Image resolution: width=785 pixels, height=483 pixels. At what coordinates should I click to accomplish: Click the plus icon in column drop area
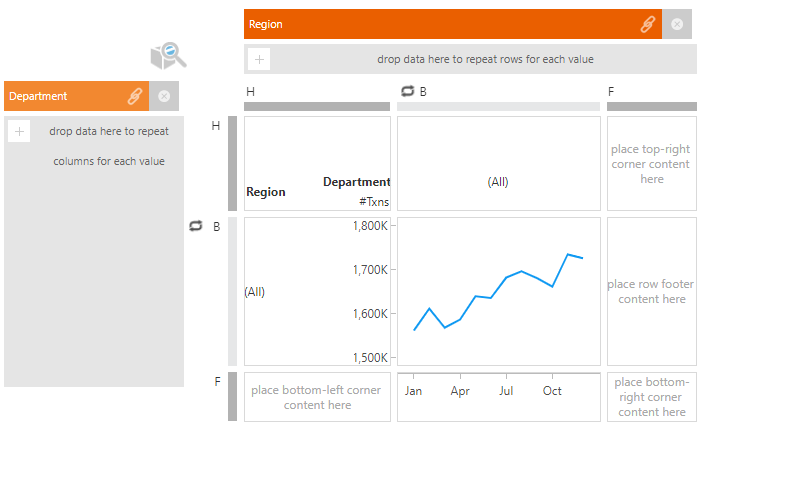[x=19, y=131]
